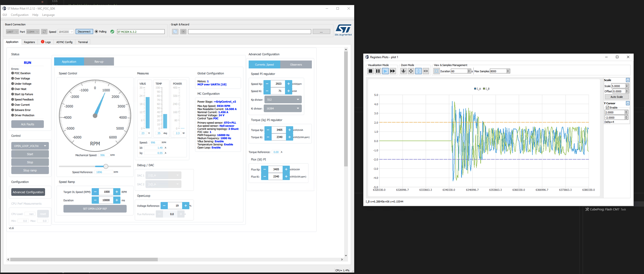The width and height of the screenshot is (644, 274).
Task: Select the horizontal zoom icon
Action: coord(426,71)
